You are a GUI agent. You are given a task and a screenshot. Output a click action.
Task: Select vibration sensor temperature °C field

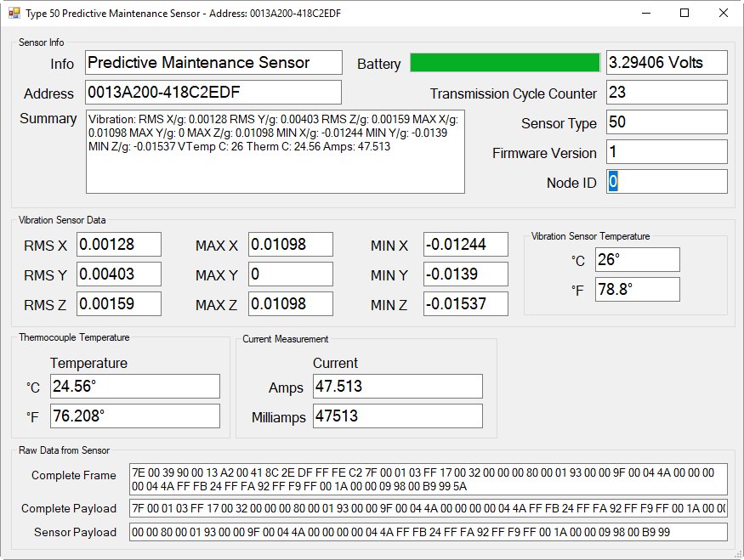pyautogui.click(x=638, y=259)
